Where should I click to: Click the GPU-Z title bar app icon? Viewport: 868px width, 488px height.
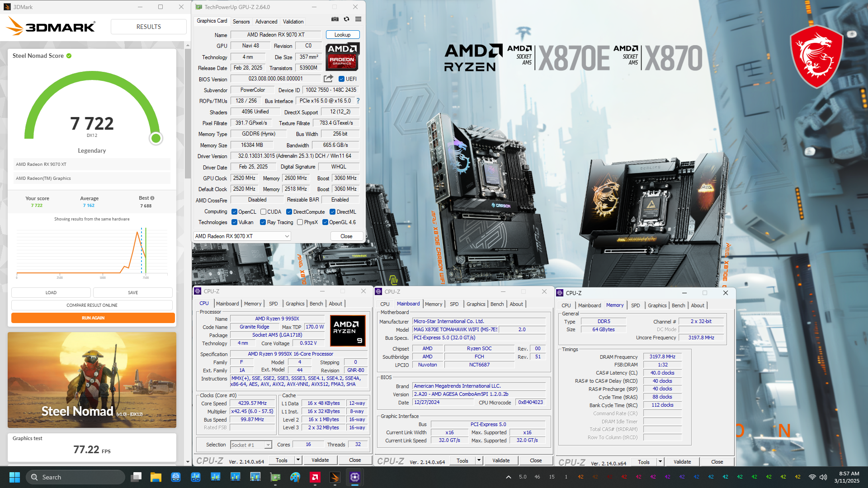click(x=199, y=7)
